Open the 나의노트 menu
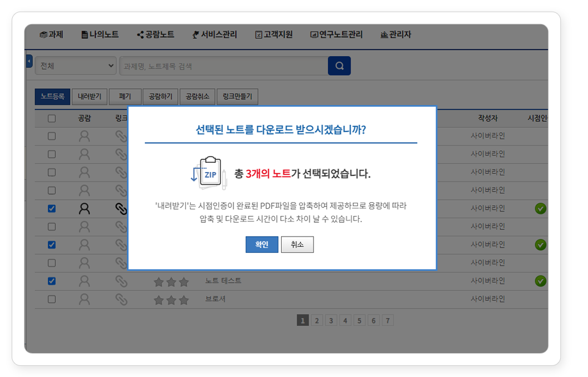Image resolution: width=588 pixels, height=377 pixels. 100,34
